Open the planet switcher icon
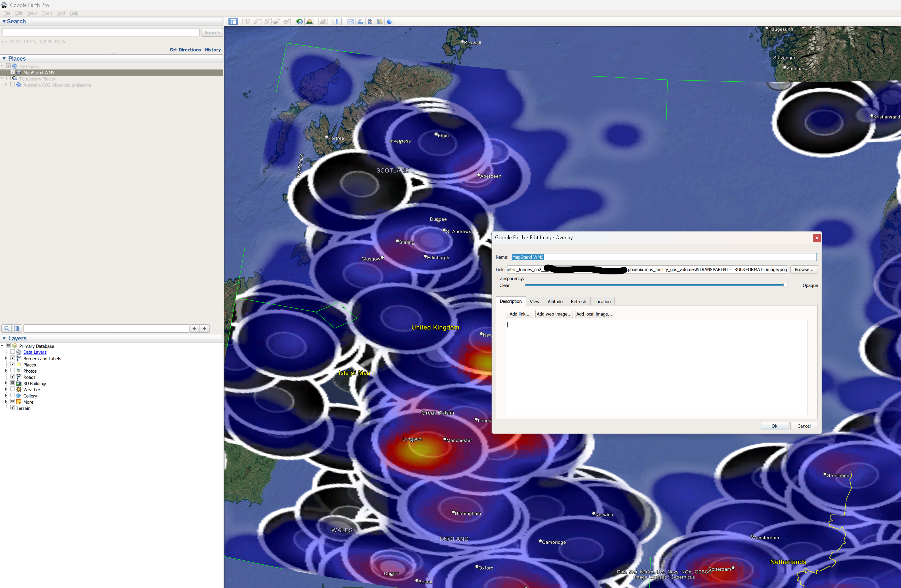901x588 pixels. coord(323,22)
